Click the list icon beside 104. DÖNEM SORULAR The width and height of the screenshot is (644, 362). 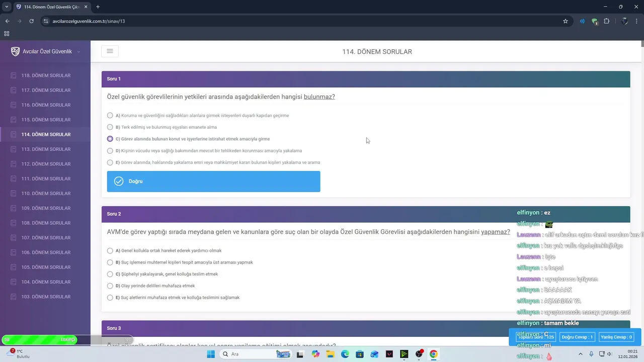click(14, 282)
